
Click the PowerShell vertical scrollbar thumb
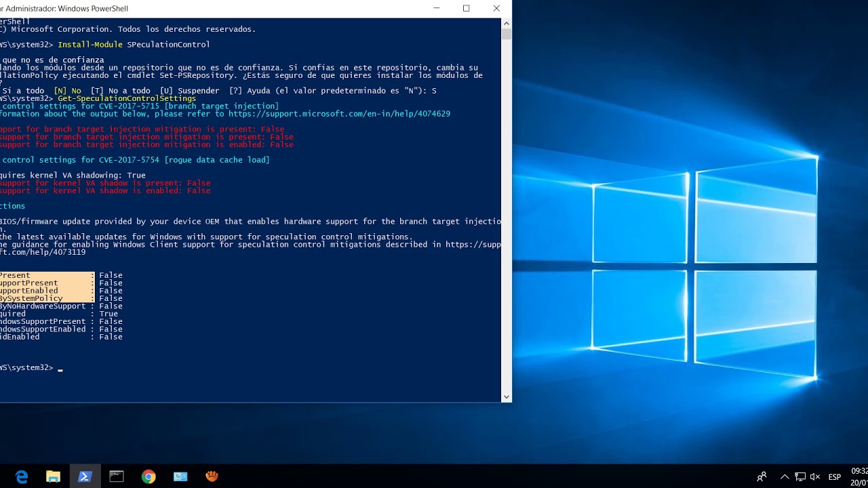click(506, 34)
